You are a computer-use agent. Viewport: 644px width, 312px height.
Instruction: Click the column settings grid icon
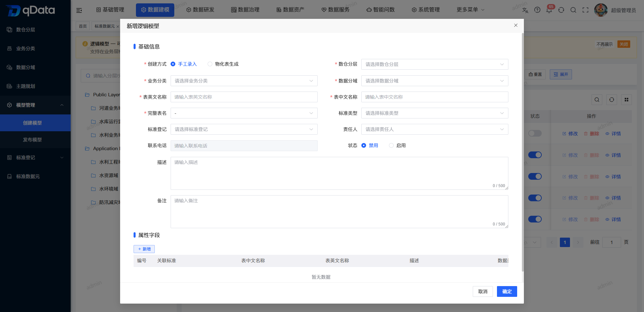[627, 100]
